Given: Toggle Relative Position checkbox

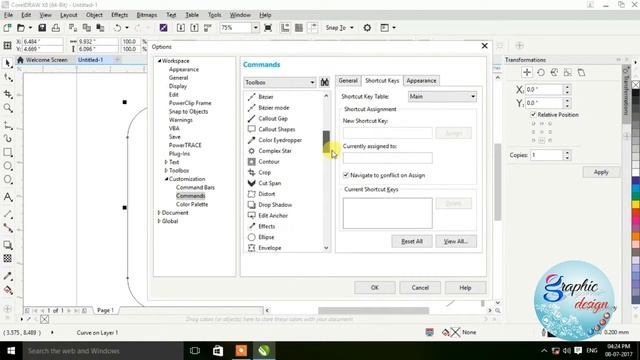Looking at the screenshot, I should coord(533,115).
